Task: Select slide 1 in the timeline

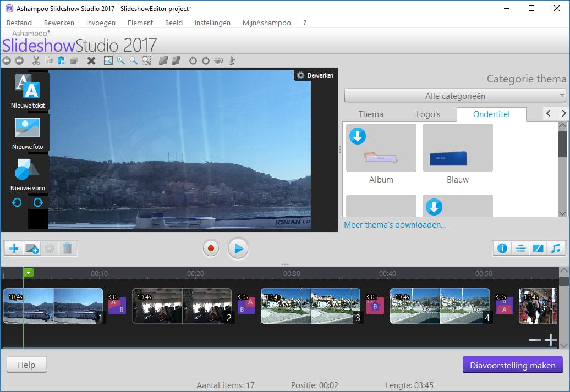Action: click(53, 306)
